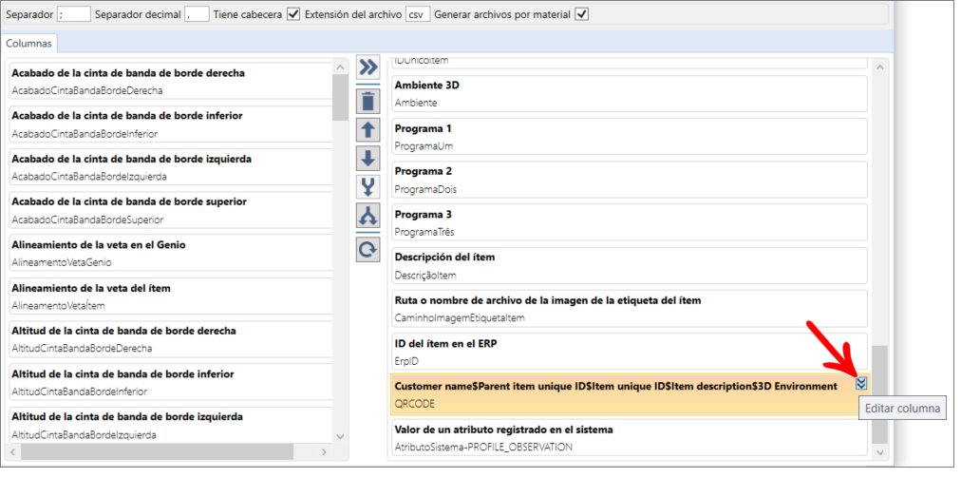Click the circular refresh arrow icon
Image resolution: width=980 pixels, height=478 pixels.
point(367,249)
